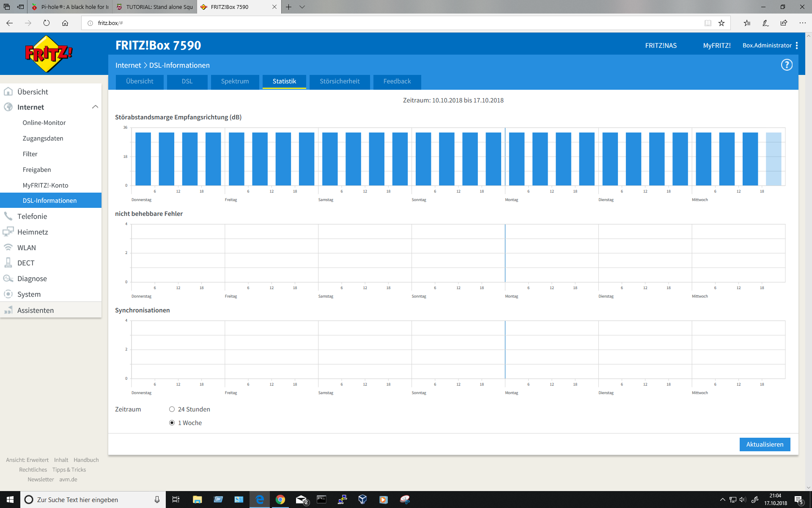Select the 24 Stunden radio button
Screen dimensions: 812x508
(172, 409)
